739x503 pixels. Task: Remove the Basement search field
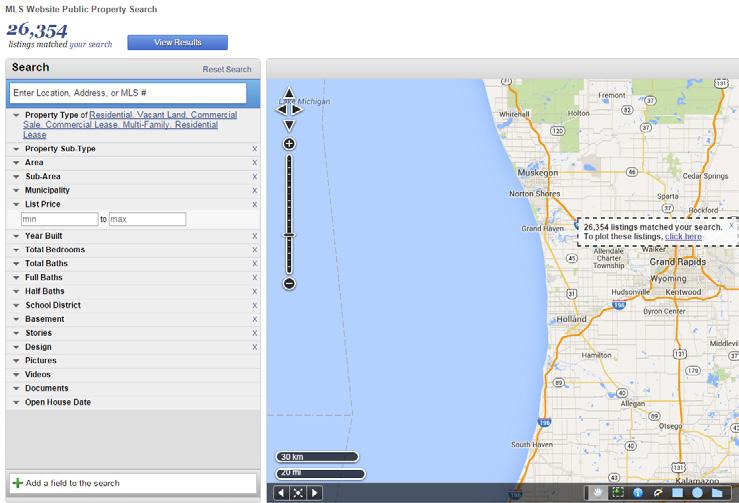(x=255, y=319)
